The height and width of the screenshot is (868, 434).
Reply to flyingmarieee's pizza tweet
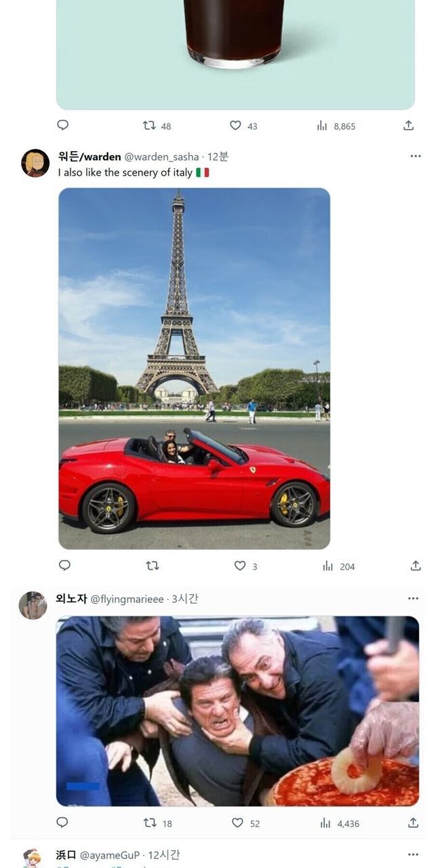[62, 822]
